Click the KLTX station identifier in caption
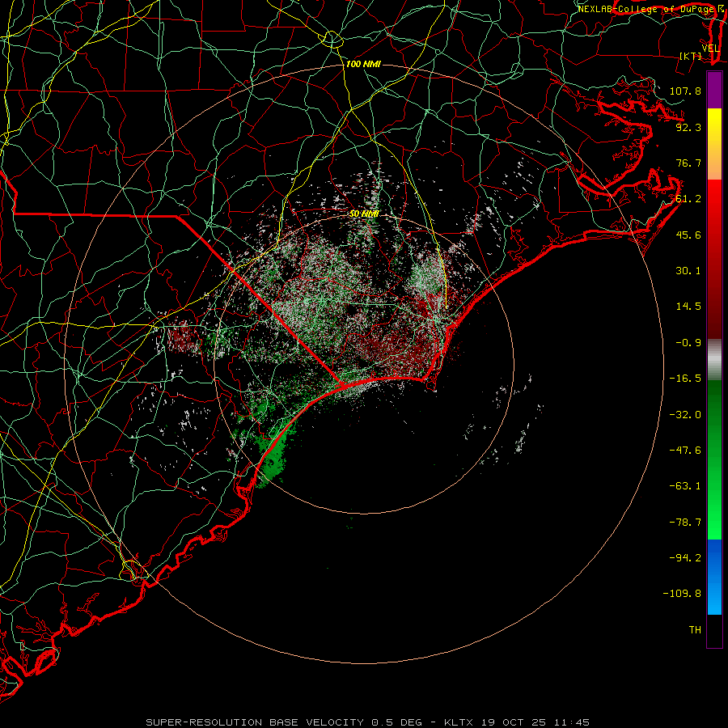 [x=460, y=722]
